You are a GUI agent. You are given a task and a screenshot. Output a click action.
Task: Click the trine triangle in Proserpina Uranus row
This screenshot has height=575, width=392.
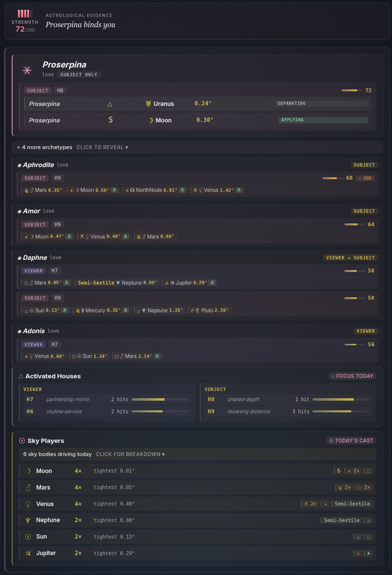[x=110, y=104]
